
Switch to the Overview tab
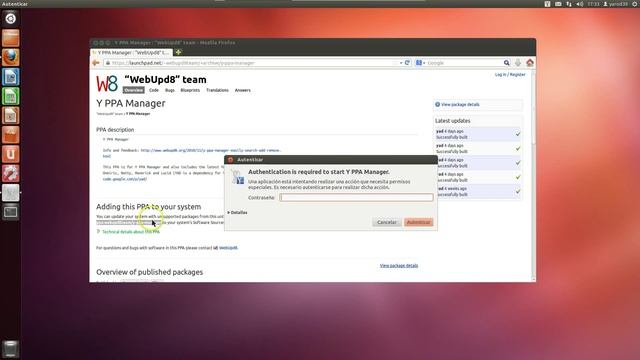133,90
